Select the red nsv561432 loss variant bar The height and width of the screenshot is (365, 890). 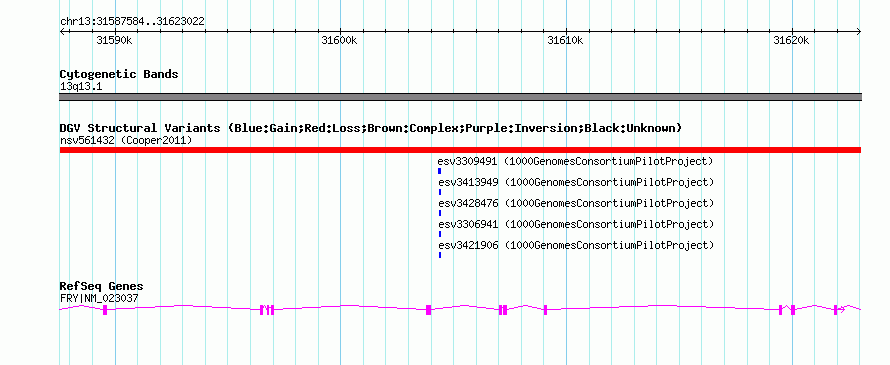[460, 150]
